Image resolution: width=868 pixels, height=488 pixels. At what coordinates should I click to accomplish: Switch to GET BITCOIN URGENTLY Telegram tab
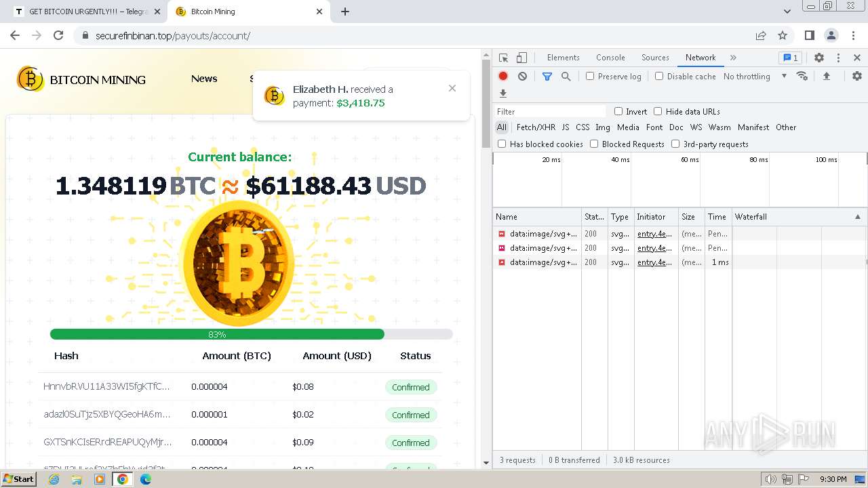click(x=87, y=12)
